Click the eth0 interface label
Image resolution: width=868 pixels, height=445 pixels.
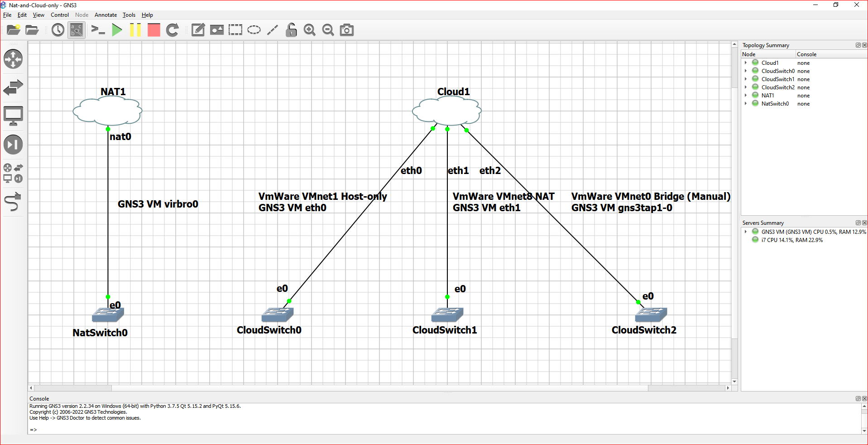[411, 170]
